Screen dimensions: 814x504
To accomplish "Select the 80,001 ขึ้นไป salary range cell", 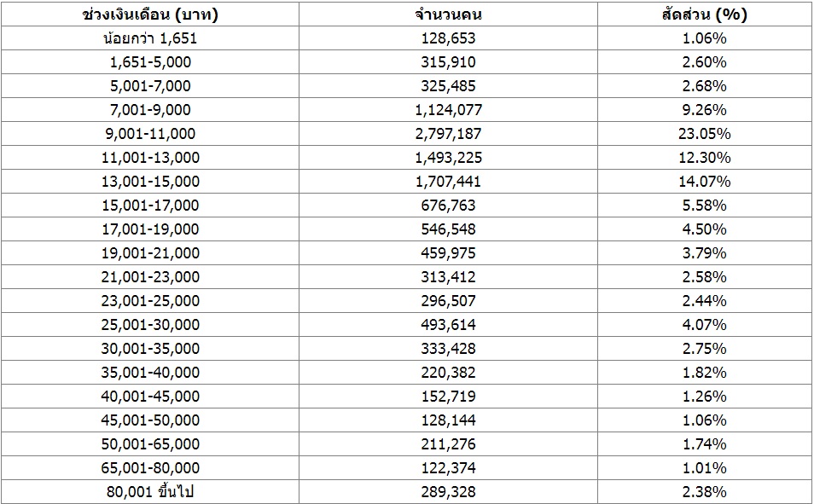I will tap(150, 491).
